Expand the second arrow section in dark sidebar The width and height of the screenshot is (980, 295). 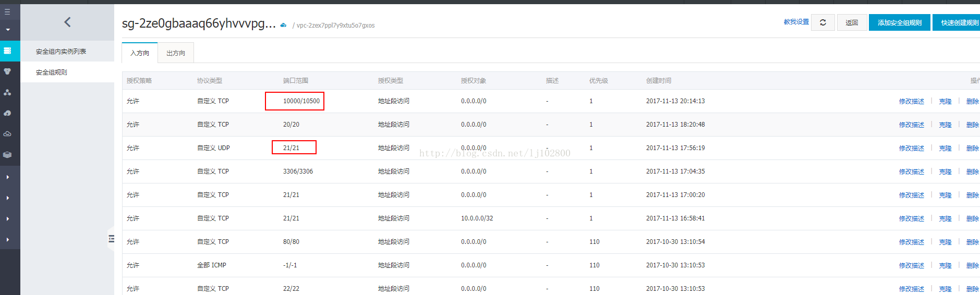[x=8, y=198]
